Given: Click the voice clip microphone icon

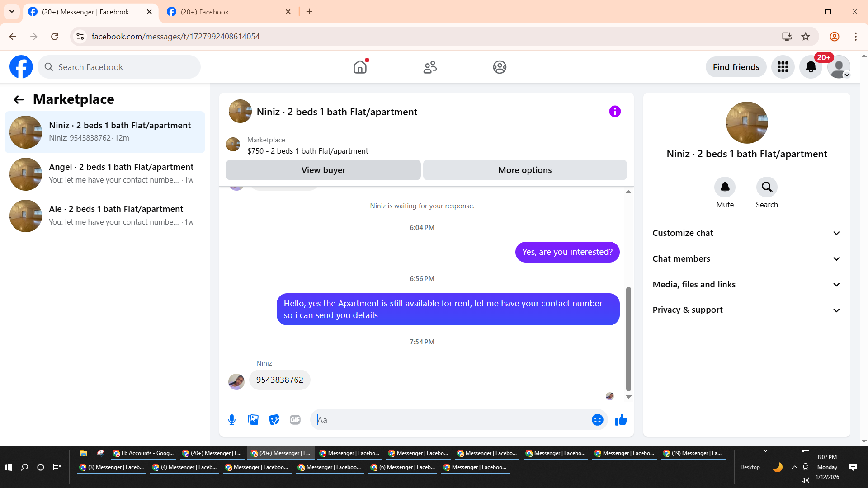Looking at the screenshot, I should [x=232, y=420].
